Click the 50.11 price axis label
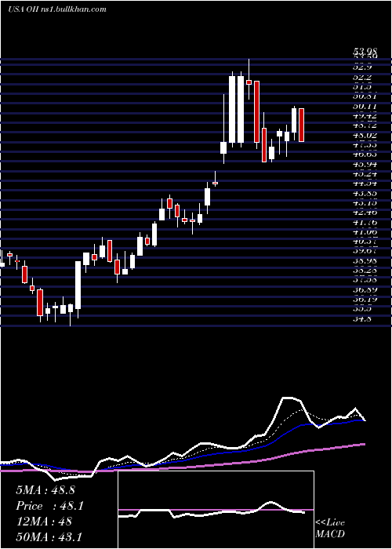 coord(365,106)
